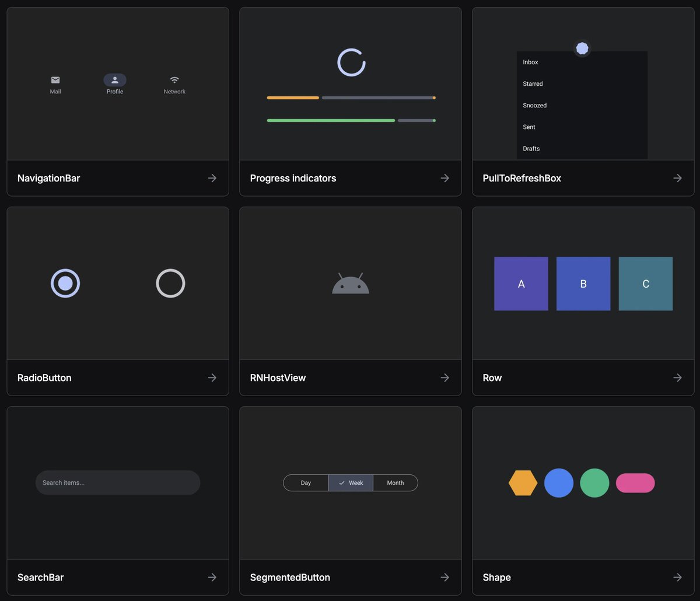
Task: Open RadioButton via its arrow icon
Action: [212, 378]
